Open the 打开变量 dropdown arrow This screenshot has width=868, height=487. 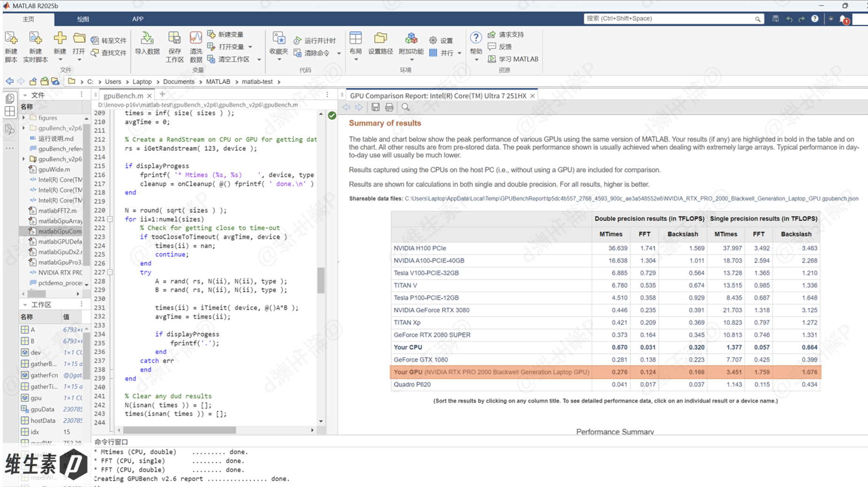coord(250,47)
